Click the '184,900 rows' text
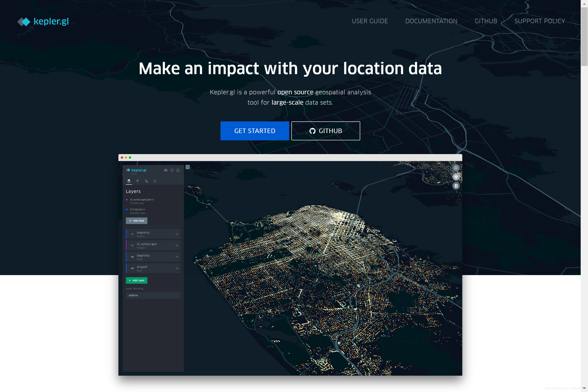The image size is (588, 392). pos(138,213)
